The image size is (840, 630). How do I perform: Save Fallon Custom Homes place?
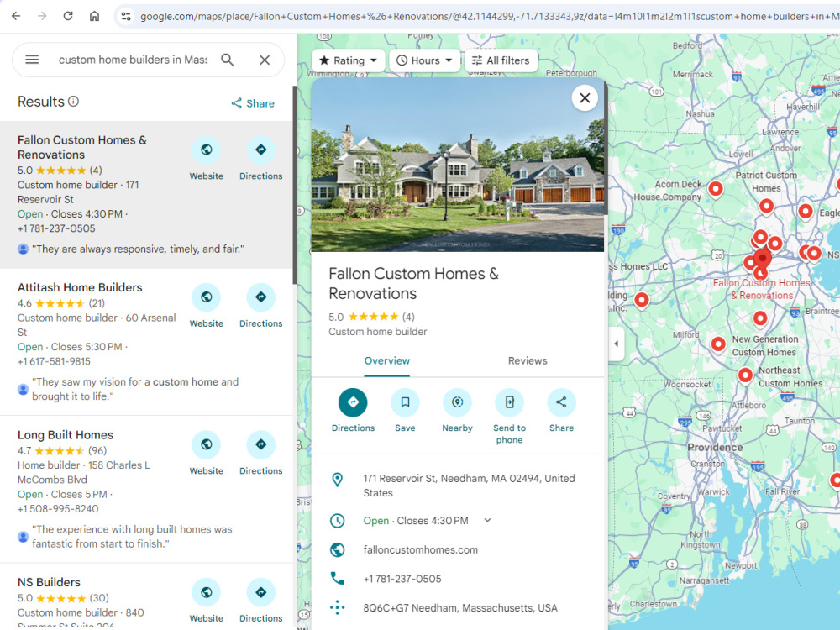(x=405, y=411)
